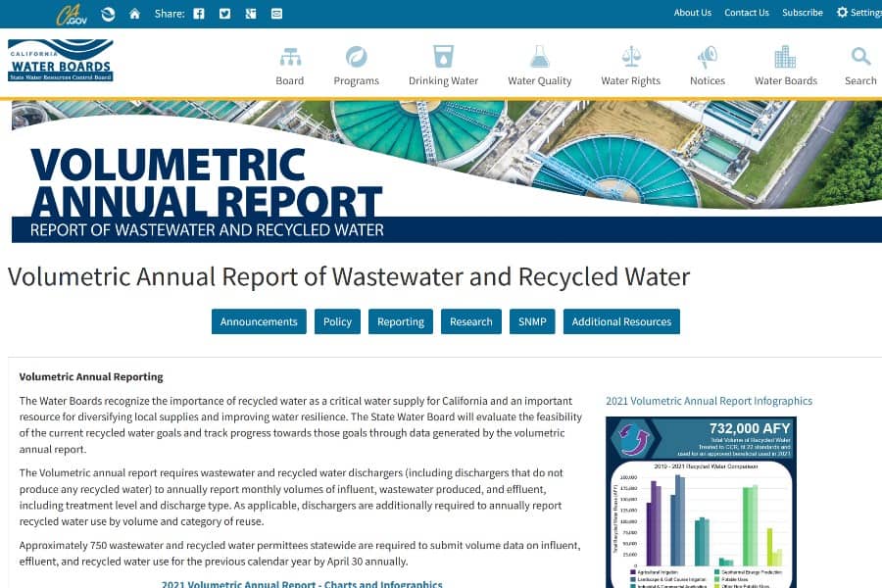Follow the Contact Us link
Screen dimensions: 882x588
pyautogui.click(x=747, y=13)
